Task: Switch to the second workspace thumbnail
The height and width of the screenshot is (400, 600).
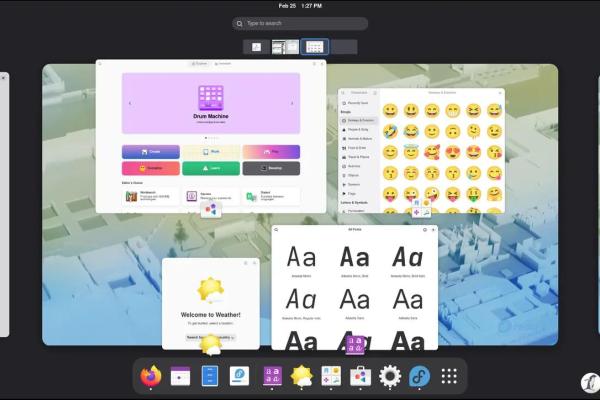Action: click(x=285, y=47)
